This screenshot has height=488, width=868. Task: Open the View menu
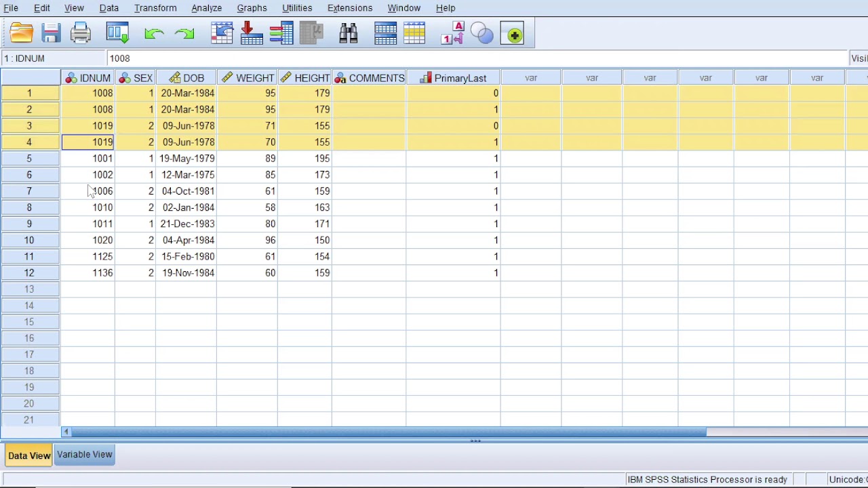(x=74, y=8)
